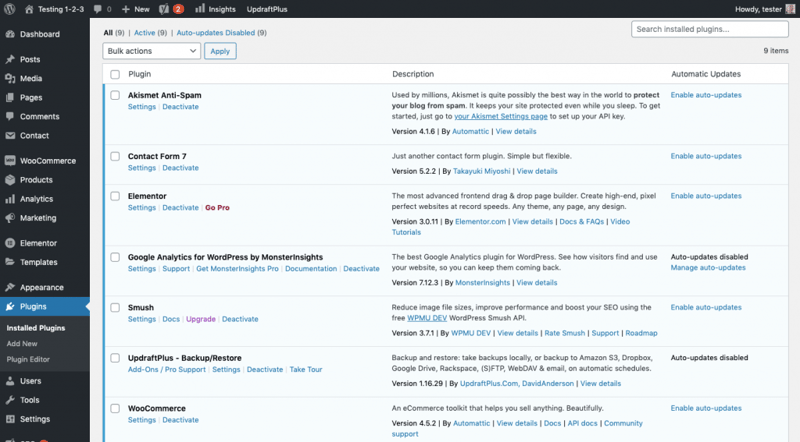Open UpdraftPlus Add-Ons / Pro Support link
The image size is (800, 442).
point(167,370)
